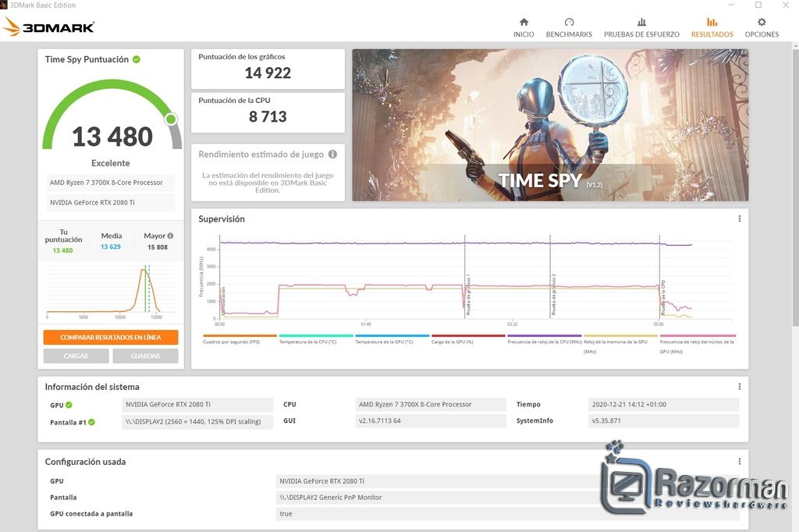Toggle Cuadros por segundo (FPS) legend
Viewport: 799px width, 532px height.
[x=240, y=339]
